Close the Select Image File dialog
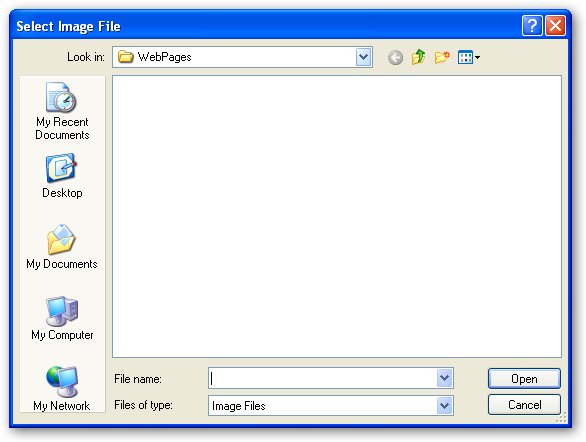The width and height of the screenshot is (586, 442). (x=555, y=26)
